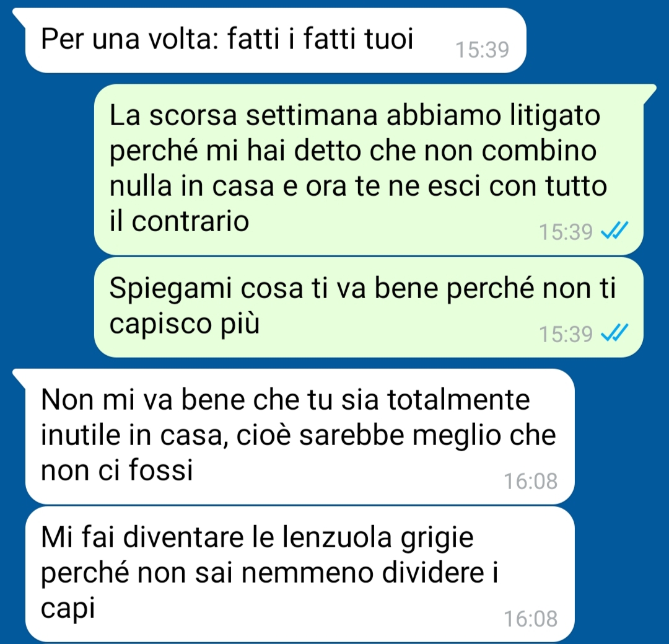Tap the double blue checkmarks under 'il contrario'
Image resolution: width=669 pixels, height=644 pixels.
pos(614,231)
